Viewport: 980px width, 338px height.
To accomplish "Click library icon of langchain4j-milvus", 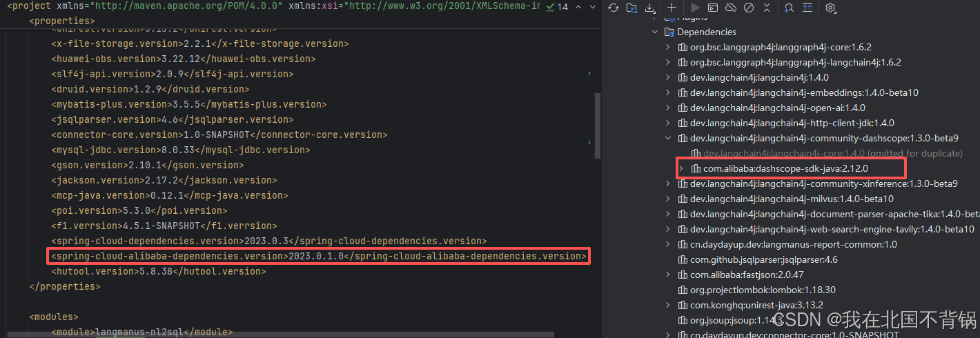I will pos(683,199).
